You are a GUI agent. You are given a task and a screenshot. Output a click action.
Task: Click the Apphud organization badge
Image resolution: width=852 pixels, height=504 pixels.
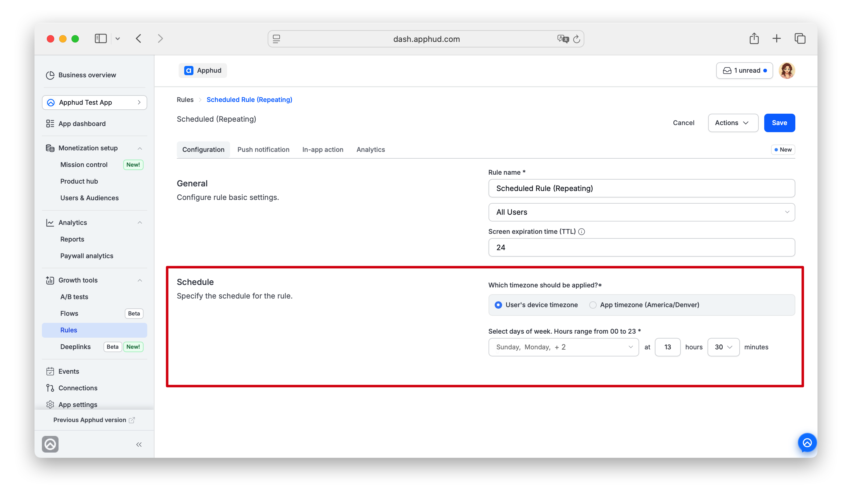[x=203, y=70]
